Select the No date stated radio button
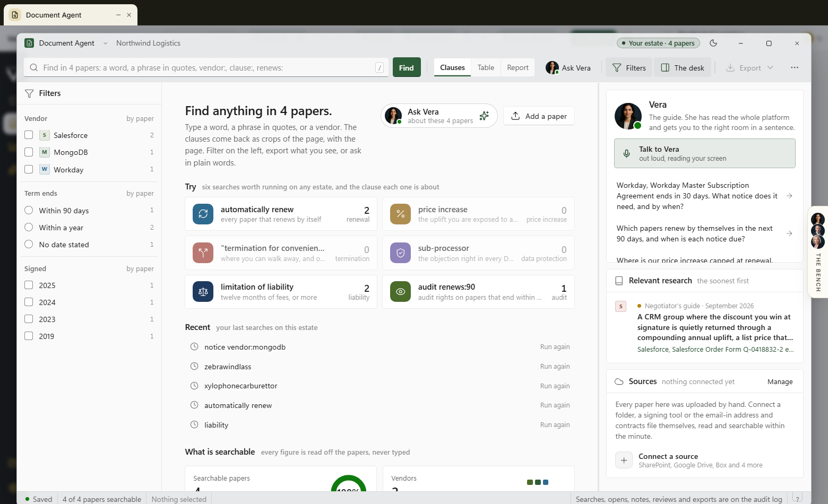The image size is (828, 504). tap(29, 244)
